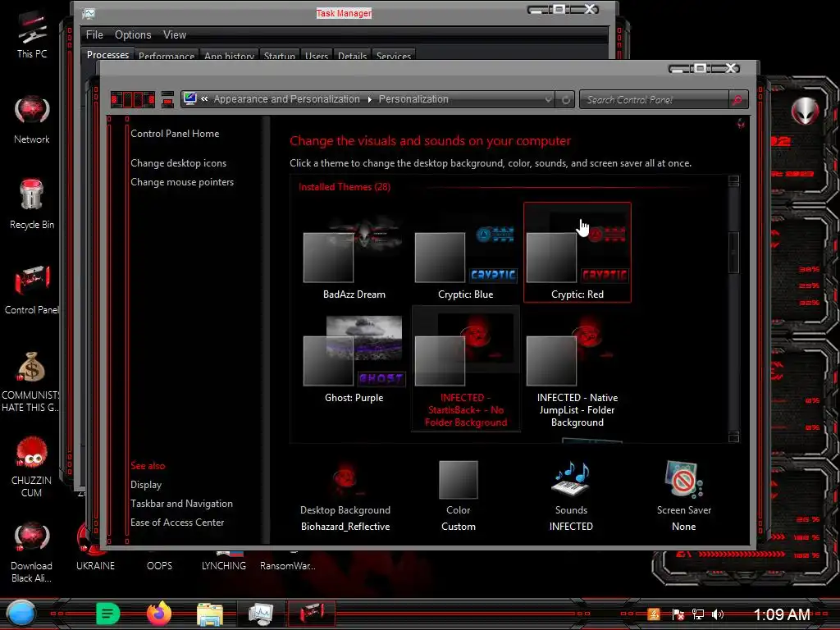Viewport: 840px width, 630px height.
Task: Click back/forward navigation buttons in Control Panel
Action: point(133,99)
